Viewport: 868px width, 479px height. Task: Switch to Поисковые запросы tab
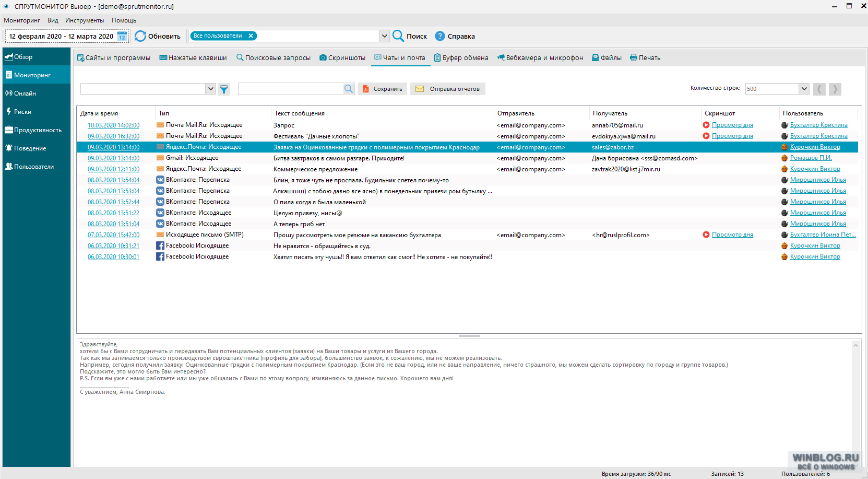[274, 58]
